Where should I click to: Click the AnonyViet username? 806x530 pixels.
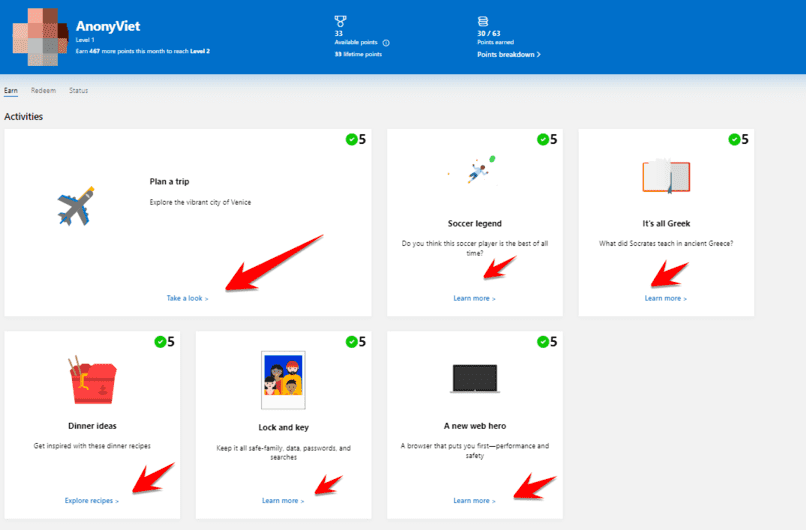pos(108,26)
